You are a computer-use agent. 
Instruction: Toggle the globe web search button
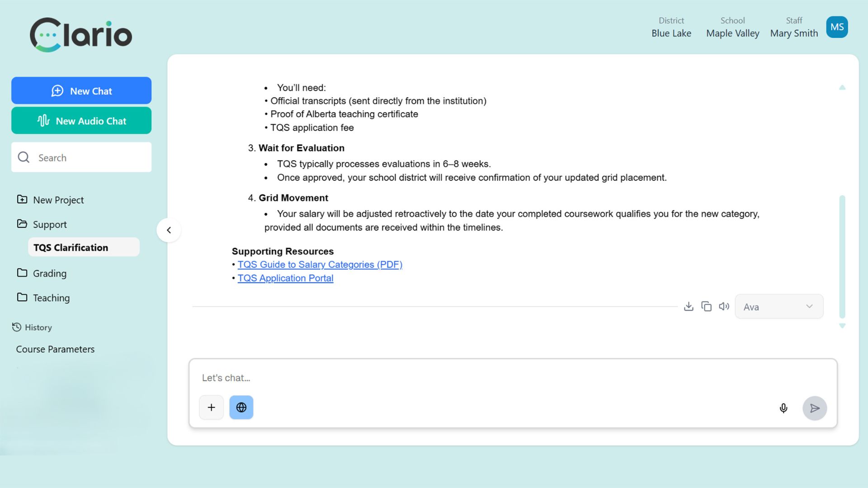point(241,408)
